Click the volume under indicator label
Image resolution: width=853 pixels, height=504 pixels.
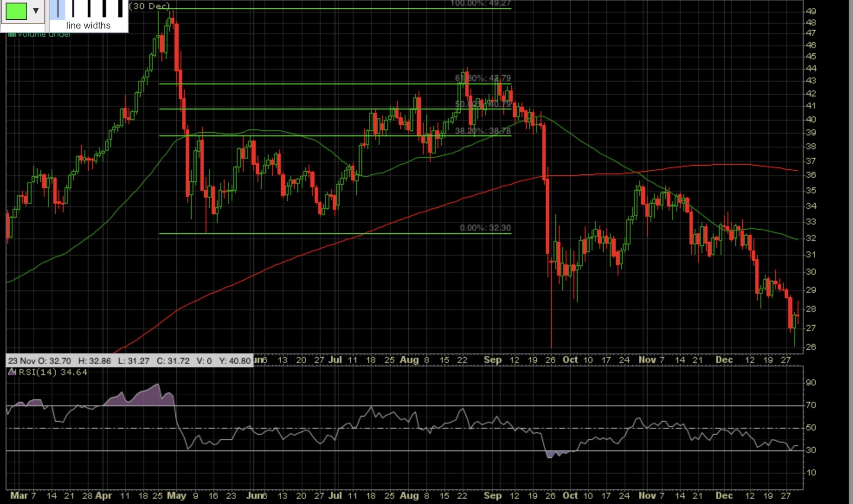[44, 34]
